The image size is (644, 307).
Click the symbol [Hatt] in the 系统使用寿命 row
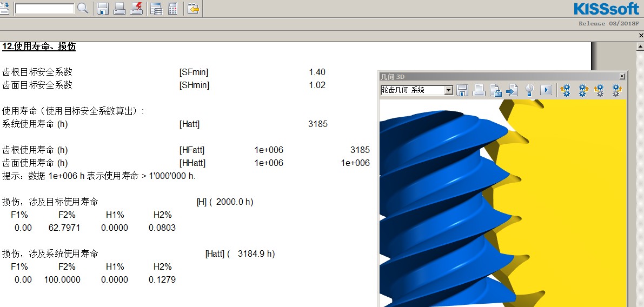tap(189, 124)
